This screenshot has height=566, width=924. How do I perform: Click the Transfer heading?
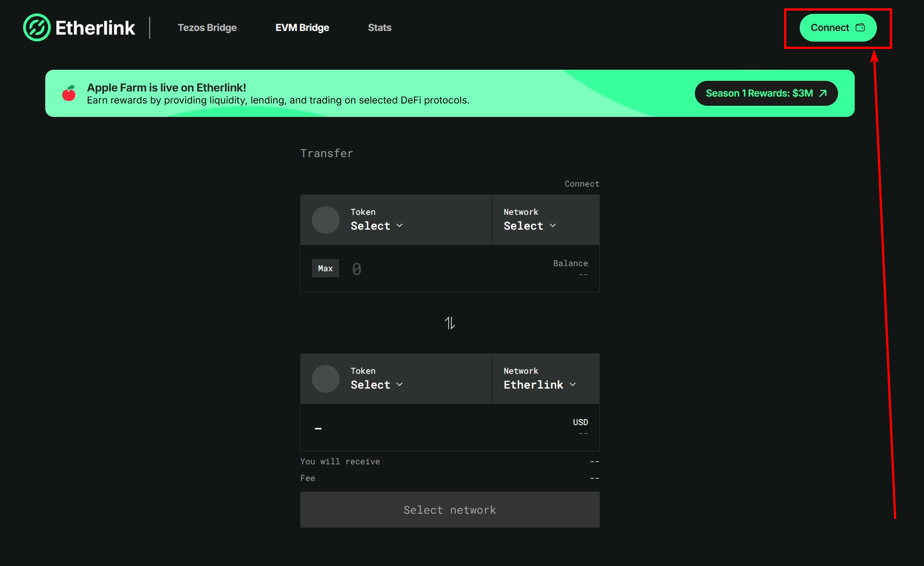pos(327,153)
